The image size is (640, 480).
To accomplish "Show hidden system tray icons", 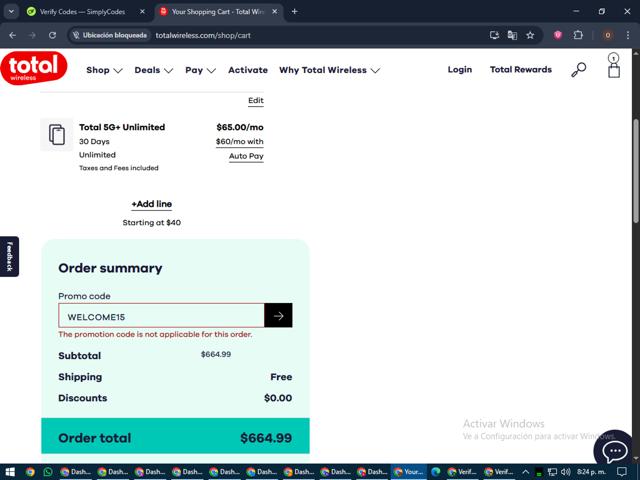I will click(525, 472).
